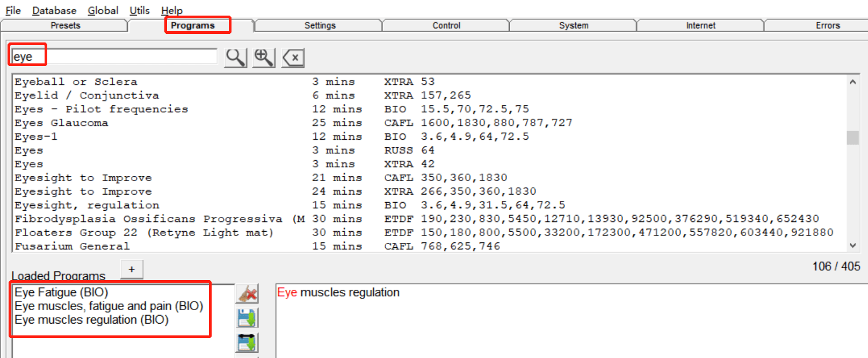This screenshot has width=868, height=358.
Task: Go to the Settings tab
Action: pyautogui.click(x=320, y=25)
